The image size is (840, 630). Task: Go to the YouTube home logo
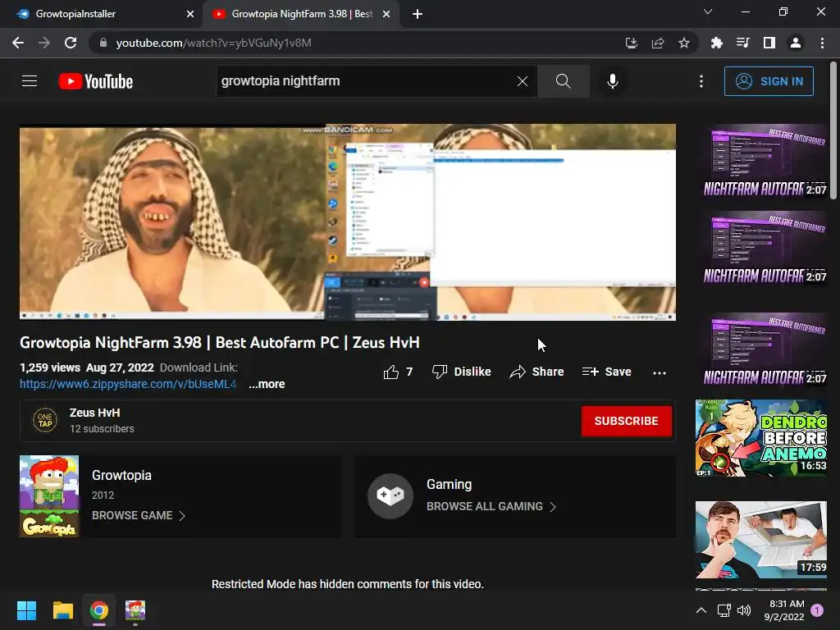click(96, 81)
